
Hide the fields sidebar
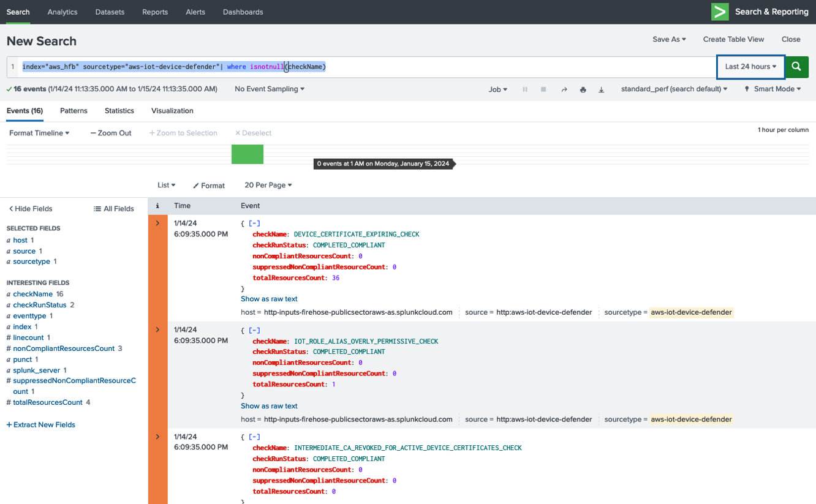pos(30,208)
